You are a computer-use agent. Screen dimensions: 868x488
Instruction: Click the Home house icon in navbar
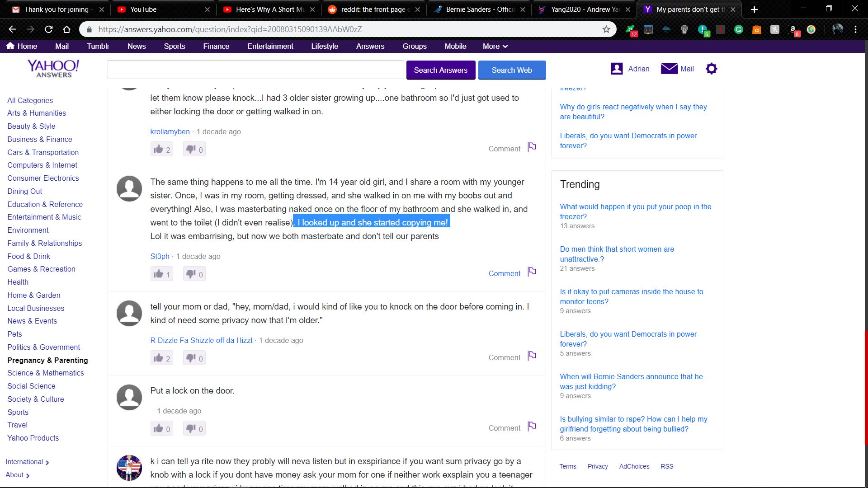pyautogui.click(x=10, y=46)
